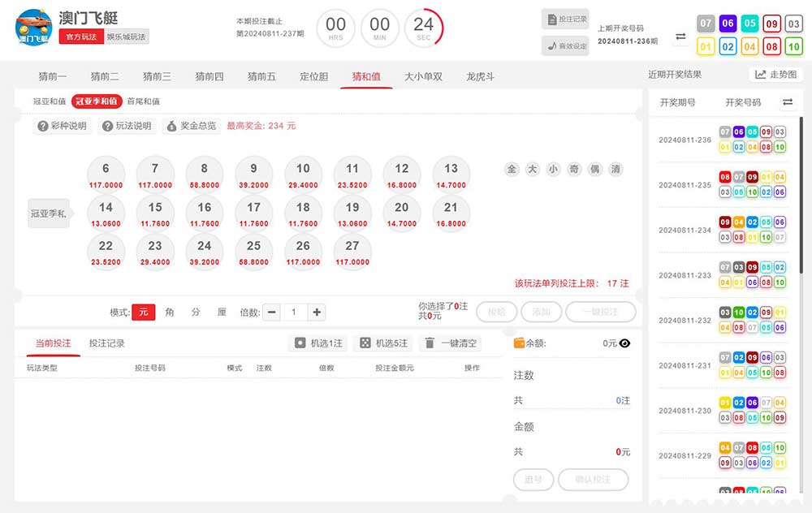The width and height of the screenshot is (812, 513).
Task: Select 冠亚和值 play option
Action: (x=49, y=101)
